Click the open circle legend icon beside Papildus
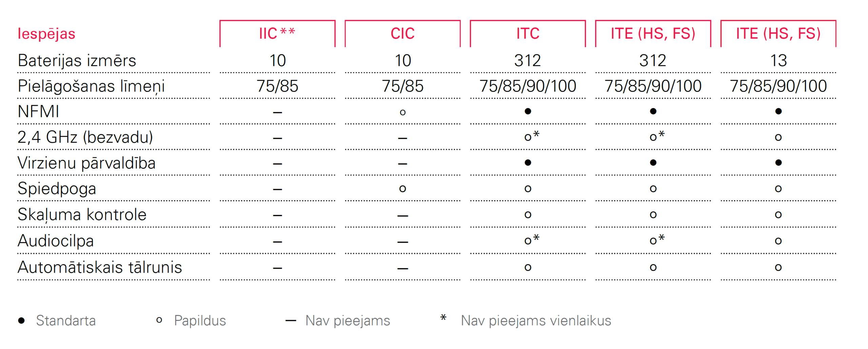Image resolution: width=868 pixels, height=349 pixels. click(159, 320)
